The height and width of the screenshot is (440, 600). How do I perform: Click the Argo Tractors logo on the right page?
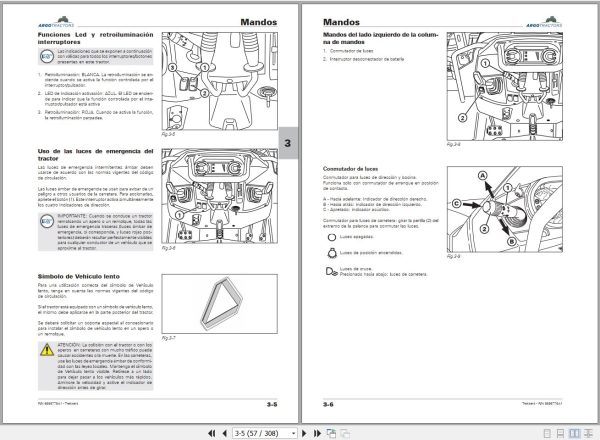point(544,22)
